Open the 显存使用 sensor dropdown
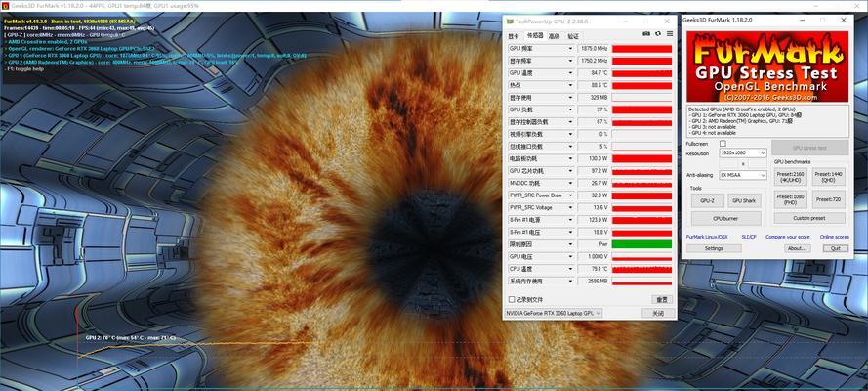Image resolution: width=868 pixels, height=391 pixels. coord(571,98)
